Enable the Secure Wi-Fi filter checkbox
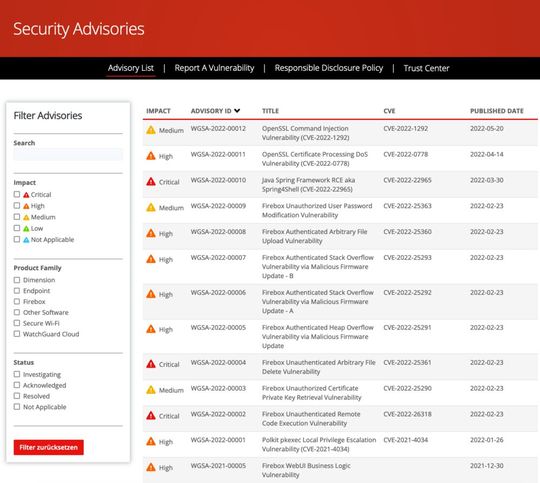The height and width of the screenshot is (483, 540). point(17,323)
